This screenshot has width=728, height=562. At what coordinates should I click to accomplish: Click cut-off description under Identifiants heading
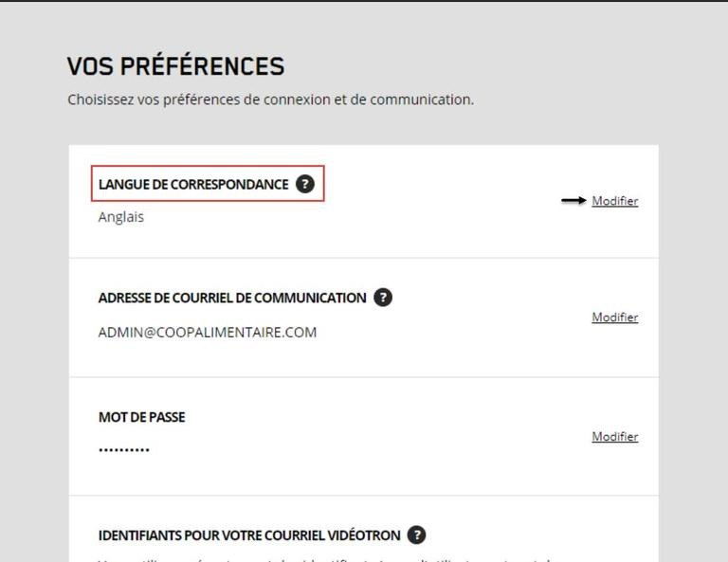322,558
